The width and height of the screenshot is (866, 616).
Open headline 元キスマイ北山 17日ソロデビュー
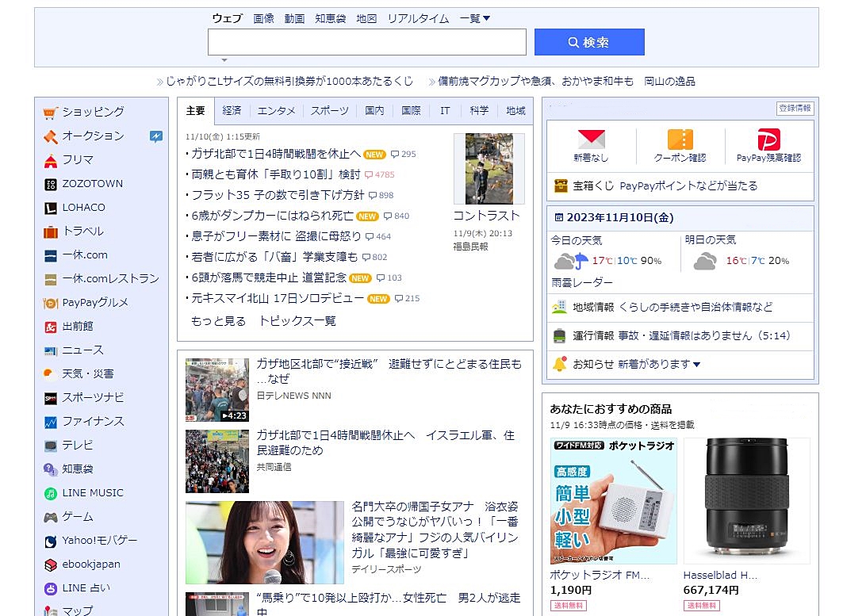pos(278,299)
